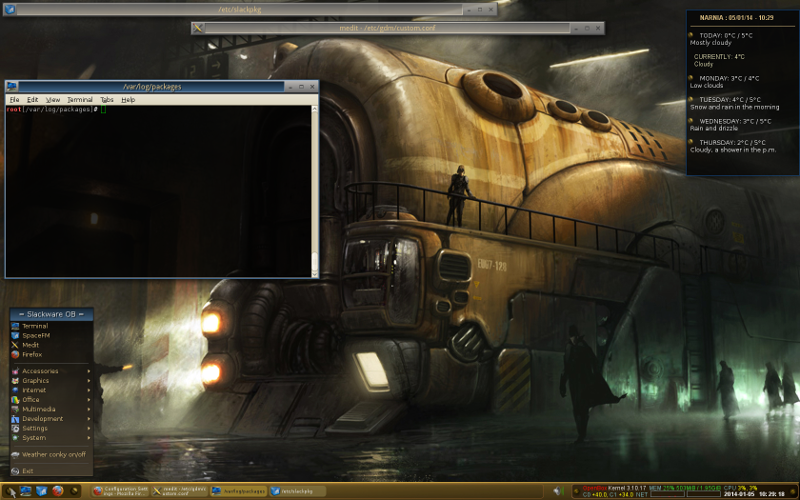Image resolution: width=800 pixels, height=500 pixels.
Task: Expand the Accessories submenu
Action: tap(51, 371)
